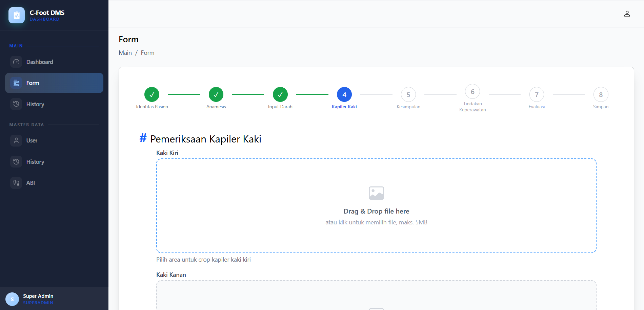Image resolution: width=644 pixels, height=310 pixels.
Task: Click the 'MAIN' section label
Action: (16, 46)
